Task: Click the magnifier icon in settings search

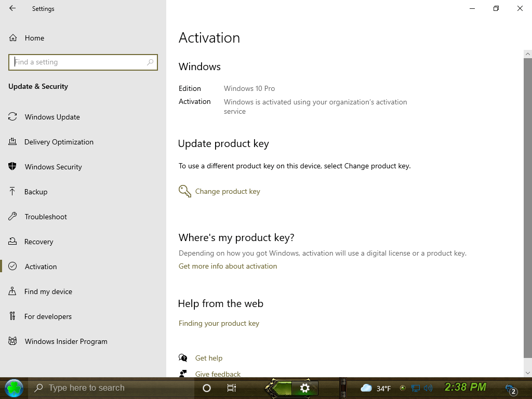Action: click(150, 62)
